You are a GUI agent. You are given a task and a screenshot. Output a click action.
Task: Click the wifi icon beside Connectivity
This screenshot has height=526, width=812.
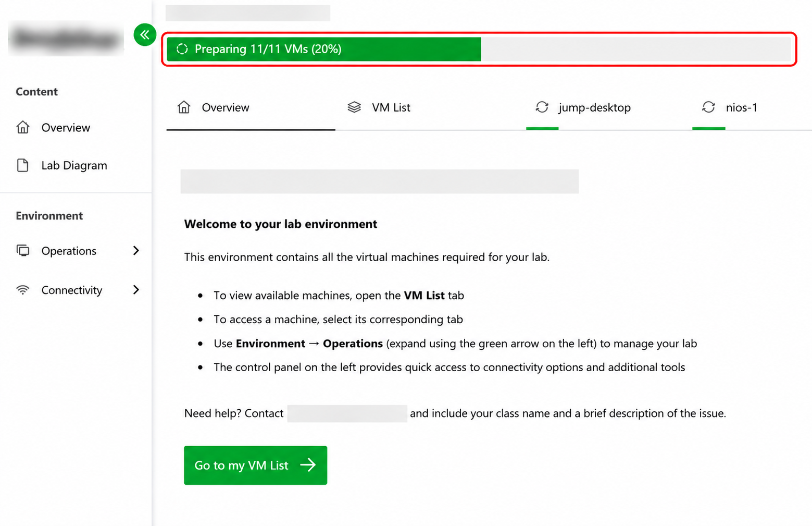point(23,290)
